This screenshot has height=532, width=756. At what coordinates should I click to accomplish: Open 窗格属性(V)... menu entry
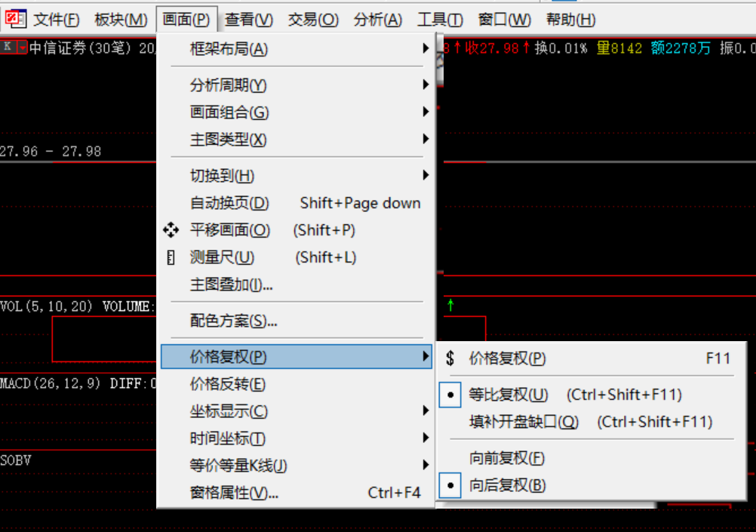click(297, 493)
